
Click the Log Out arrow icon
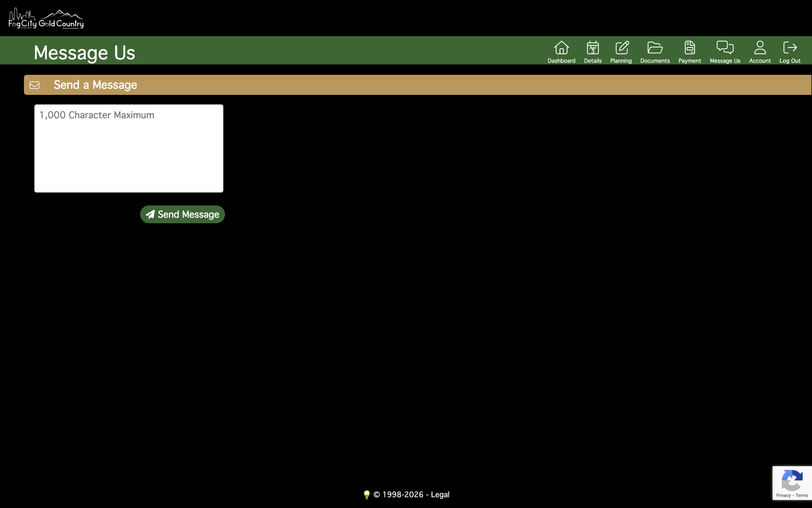[x=790, y=47]
